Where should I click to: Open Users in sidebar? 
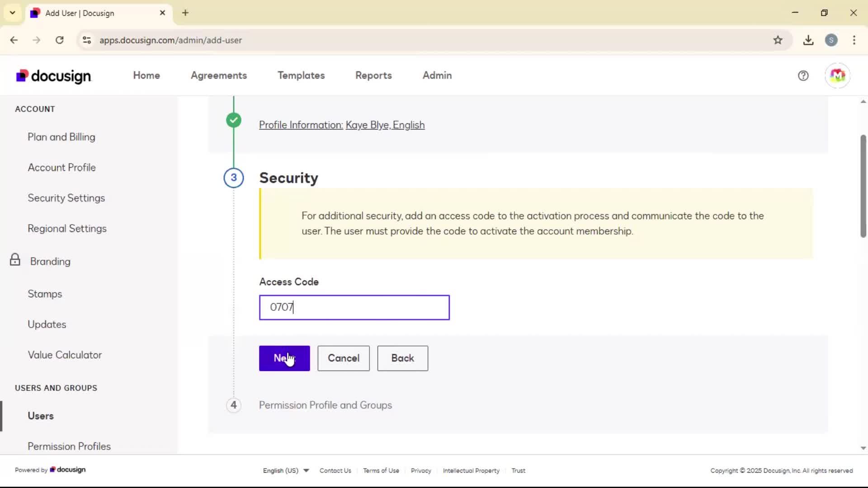tap(41, 416)
